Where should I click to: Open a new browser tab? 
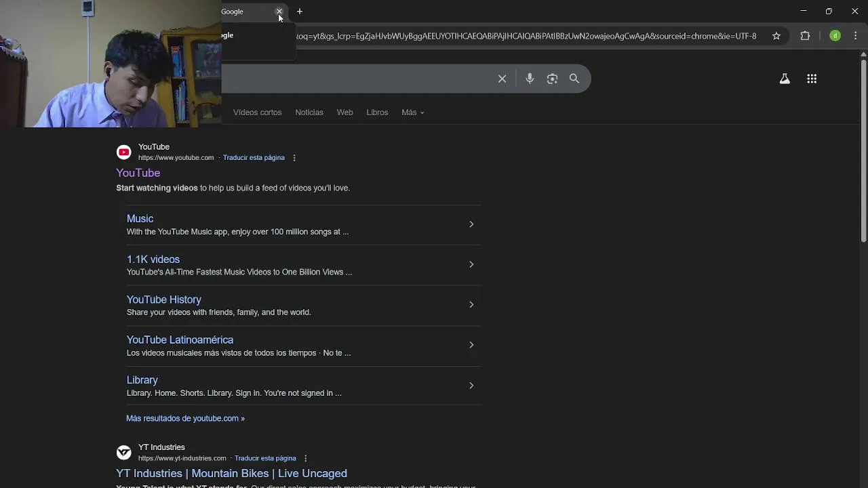(x=300, y=12)
